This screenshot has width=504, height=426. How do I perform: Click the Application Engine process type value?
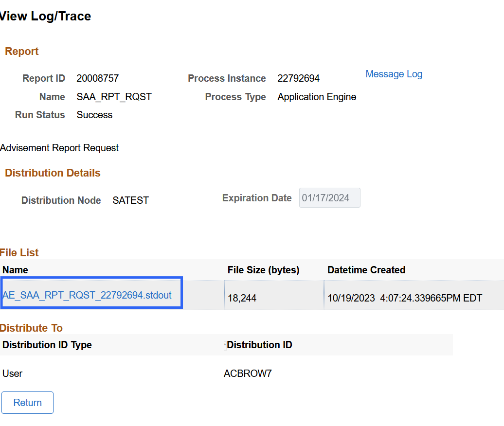(x=317, y=97)
